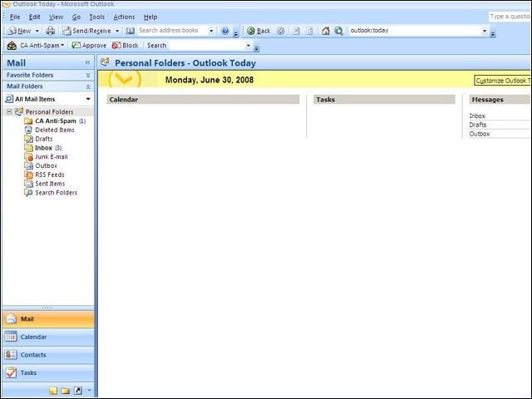Open the Help menu
Image resolution: width=532 pixels, height=399 pixels.
point(150,17)
